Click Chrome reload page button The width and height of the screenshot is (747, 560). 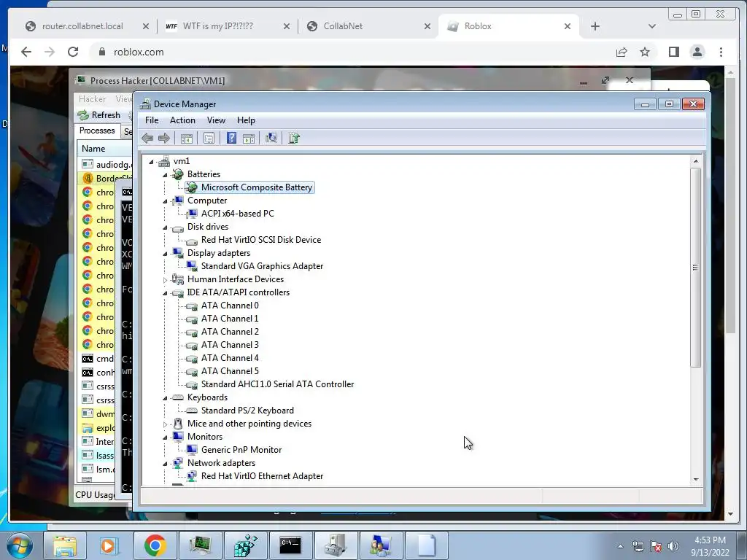click(x=73, y=52)
